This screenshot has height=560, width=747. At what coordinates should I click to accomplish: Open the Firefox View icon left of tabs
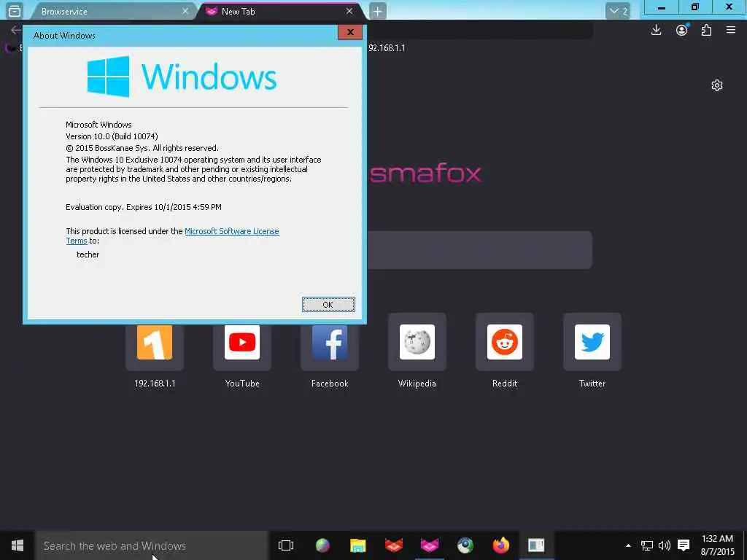coord(15,10)
